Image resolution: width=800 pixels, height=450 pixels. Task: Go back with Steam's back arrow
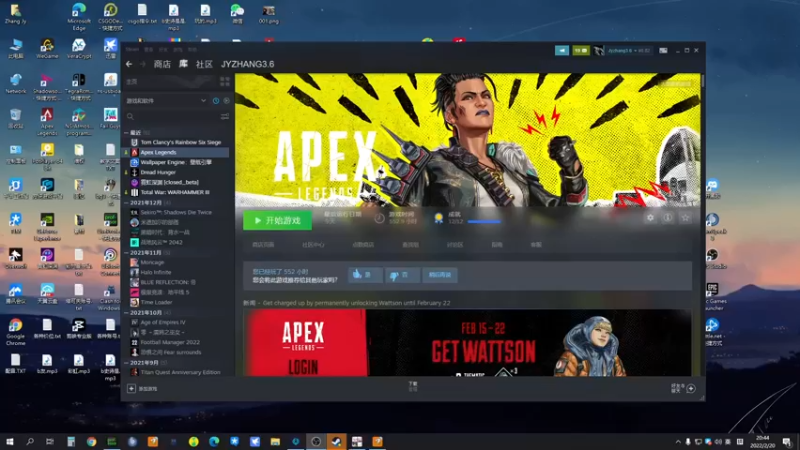(x=129, y=64)
